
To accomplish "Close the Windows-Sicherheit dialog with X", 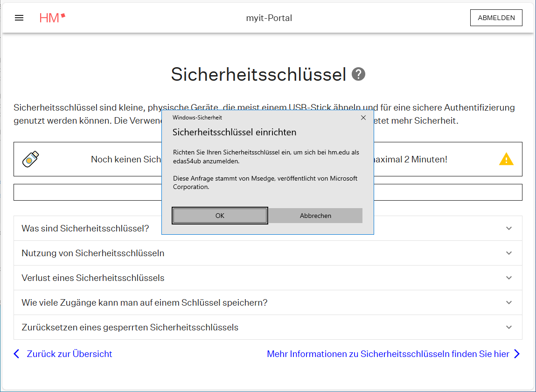I will (x=363, y=118).
